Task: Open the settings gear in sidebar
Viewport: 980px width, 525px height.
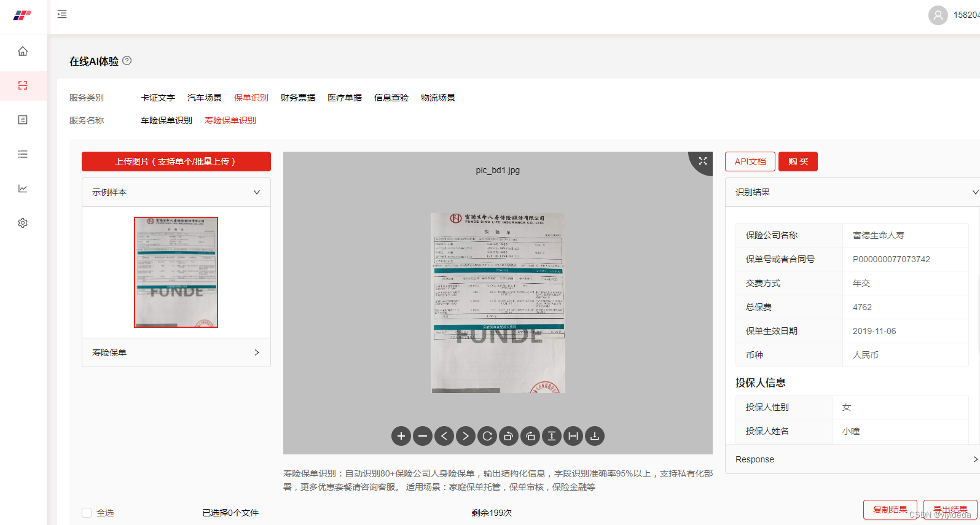Action: pyautogui.click(x=23, y=223)
